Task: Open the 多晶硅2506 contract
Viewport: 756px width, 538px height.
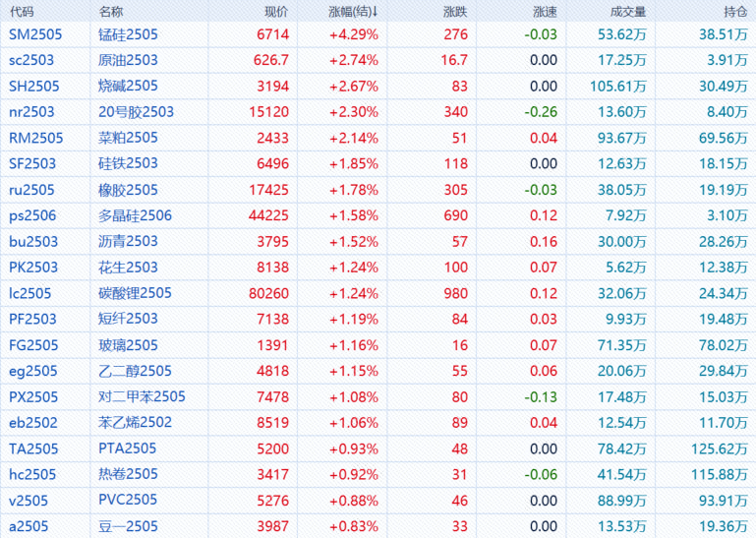Action: [x=135, y=215]
